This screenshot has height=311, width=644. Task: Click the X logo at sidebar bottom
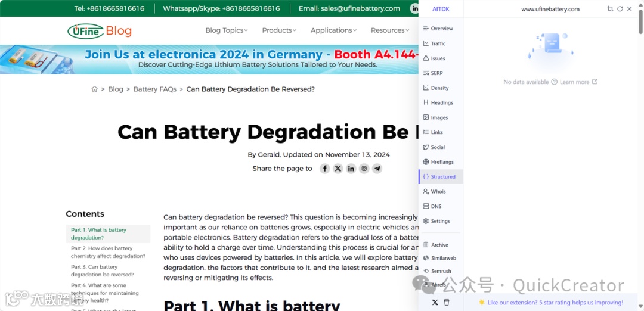[x=435, y=303]
